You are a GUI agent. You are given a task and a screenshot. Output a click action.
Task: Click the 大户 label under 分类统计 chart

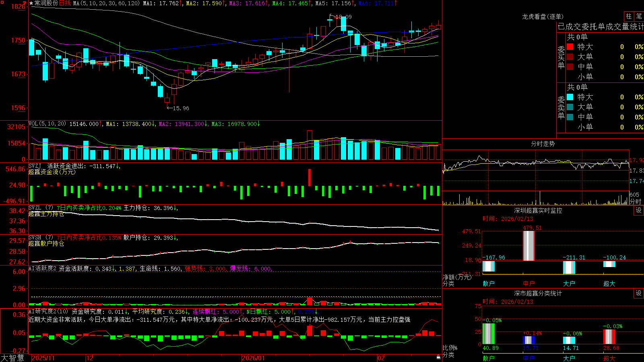pos(569,358)
